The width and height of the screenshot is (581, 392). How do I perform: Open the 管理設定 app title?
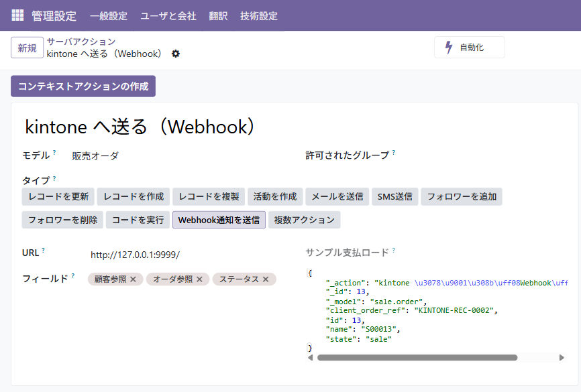[54, 16]
